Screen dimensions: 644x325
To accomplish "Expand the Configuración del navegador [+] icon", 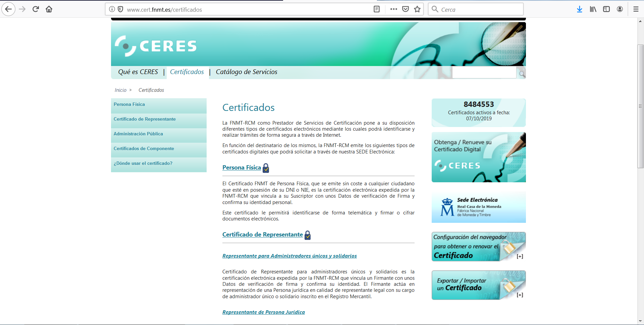I will 520,256.
